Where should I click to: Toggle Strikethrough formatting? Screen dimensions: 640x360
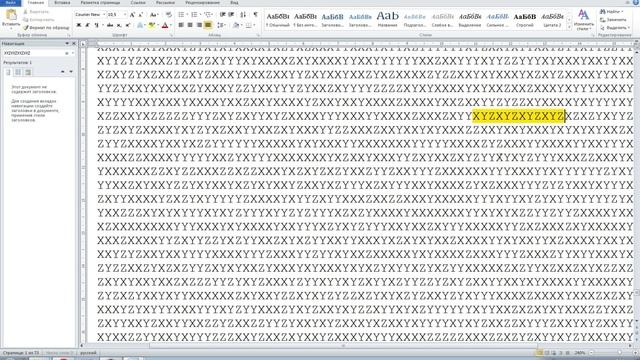click(x=110, y=25)
